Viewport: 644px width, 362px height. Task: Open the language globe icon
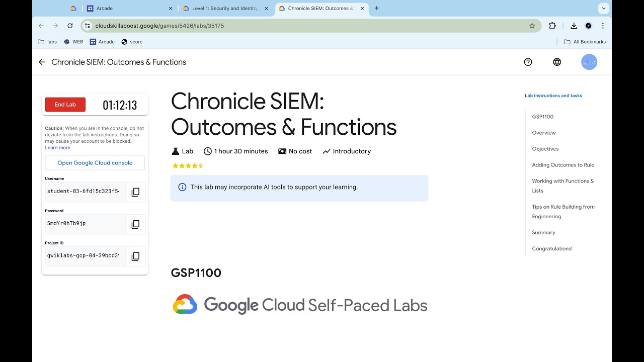click(557, 62)
